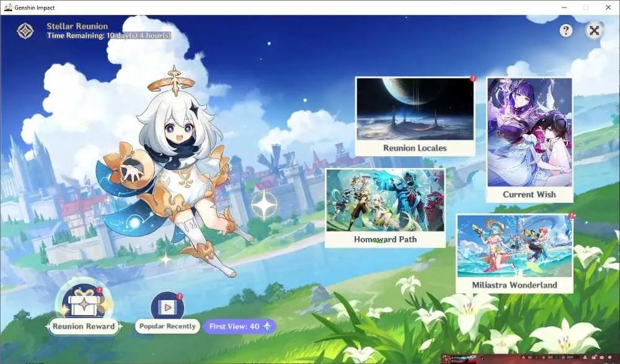
Task: Open the help question mark icon
Action: (x=566, y=30)
